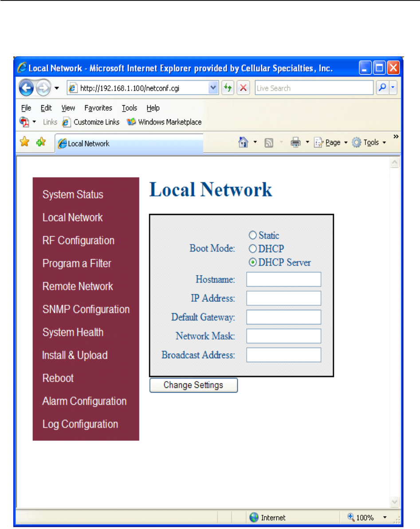Click the Internet Explorer title bar icon
Screen dimensions: 420x529
point(22,67)
